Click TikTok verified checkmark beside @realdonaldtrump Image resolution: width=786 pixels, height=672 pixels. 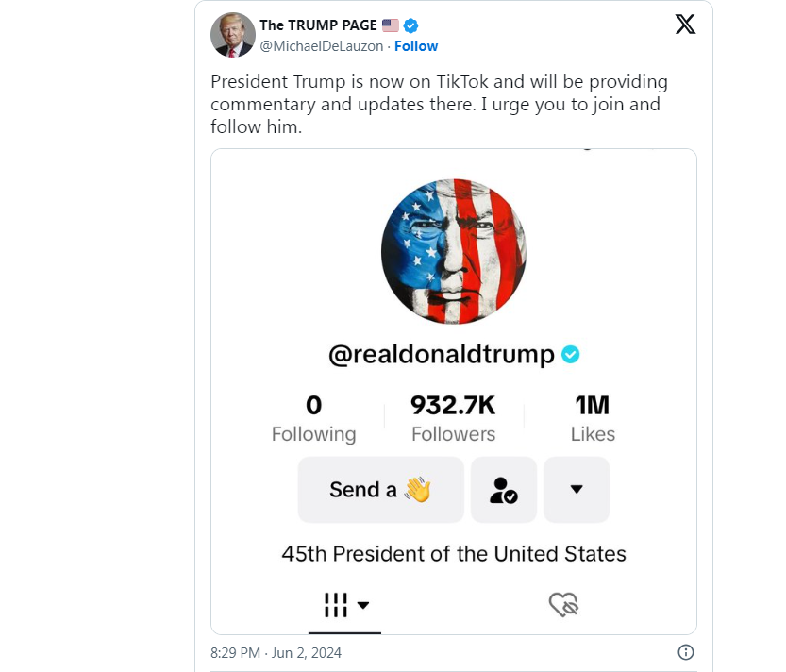pyautogui.click(x=571, y=354)
